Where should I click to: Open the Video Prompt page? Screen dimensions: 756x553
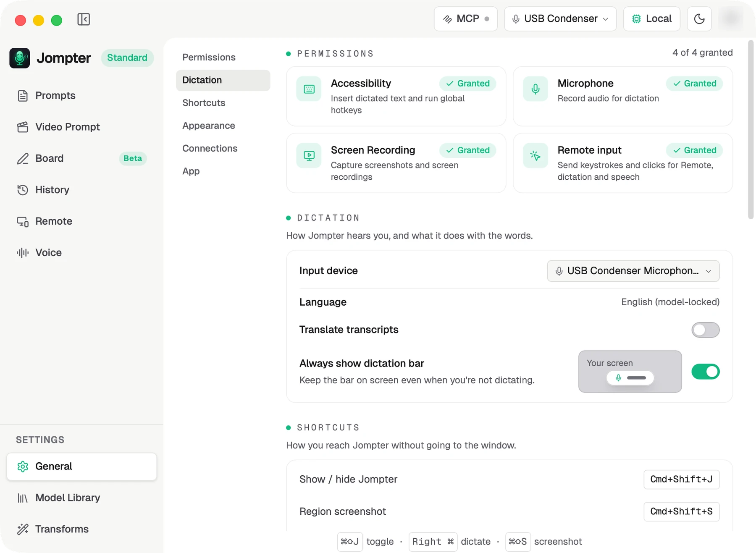pos(81,127)
